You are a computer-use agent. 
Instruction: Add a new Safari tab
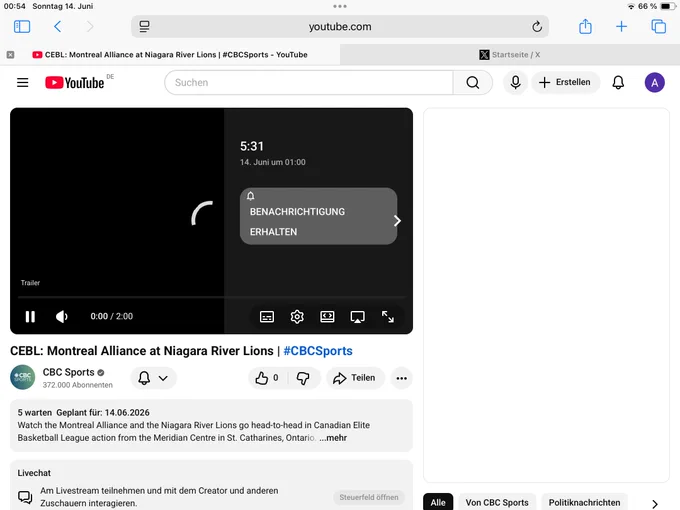tap(621, 26)
